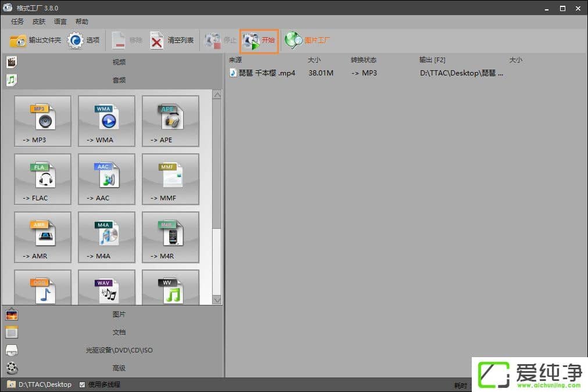Expand the 图片 category section

tap(119, 314)
